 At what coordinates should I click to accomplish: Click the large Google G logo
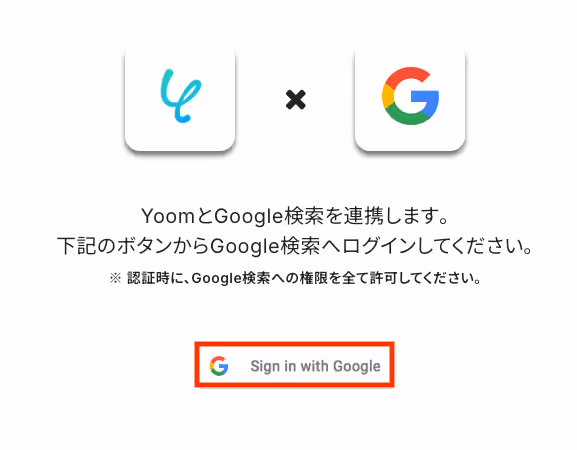coord(410,96)
